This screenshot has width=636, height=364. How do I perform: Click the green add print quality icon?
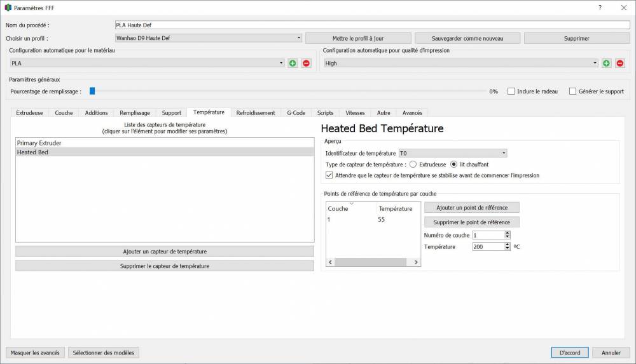[606, 64]
